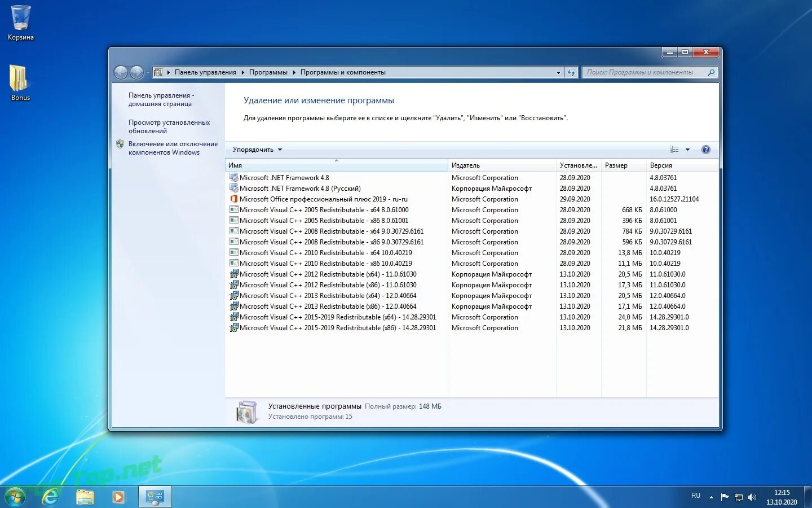Select 'Панель управления' breadcrumb
The height and width of the screenshot is (508, 812).
tap(205, 72)
